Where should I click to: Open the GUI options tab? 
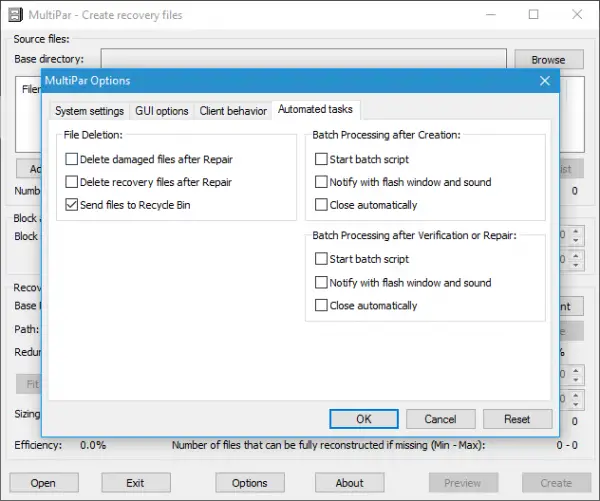(162, 111)
